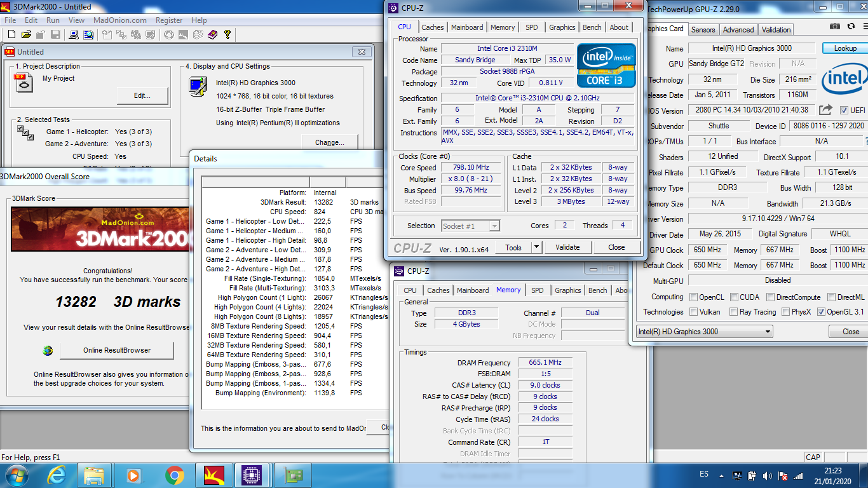Click the Validate button in CPU-Z

[x=567, y=247]
